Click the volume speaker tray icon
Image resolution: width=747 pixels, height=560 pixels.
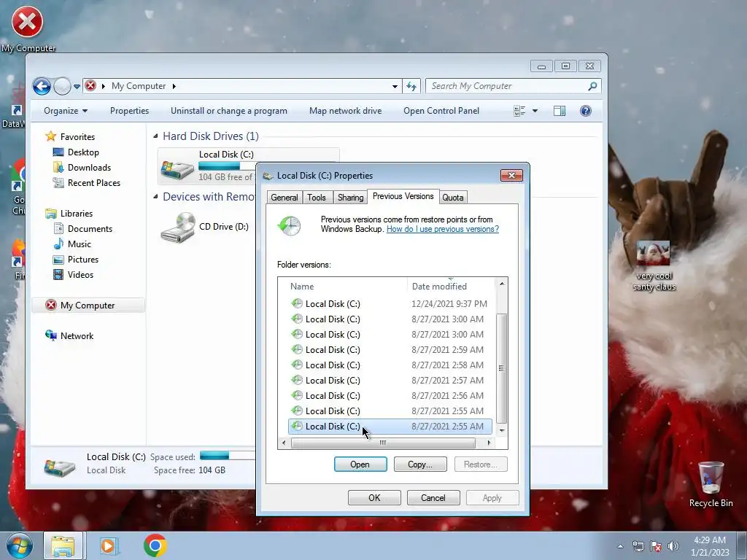click(x=673, y=546)
